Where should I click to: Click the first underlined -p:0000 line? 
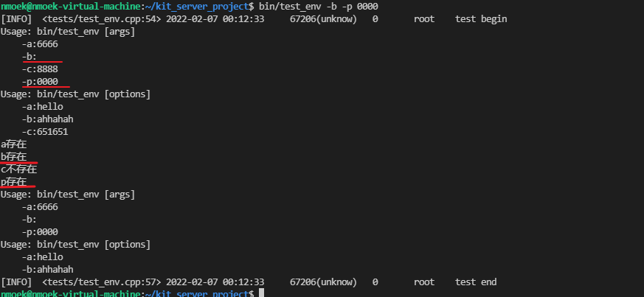coord(41,82)
